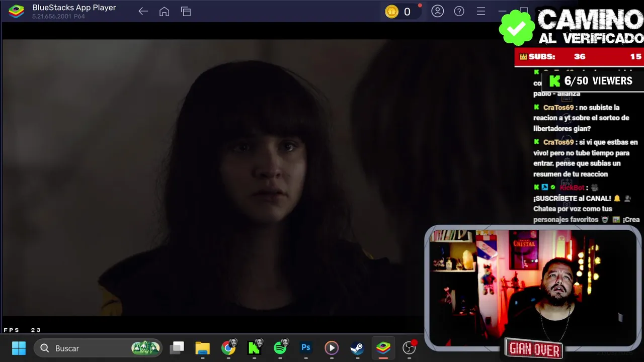The height and width of the screenshot is (362, 644).
Task: Click the SUBS: 36 counter
Action: [579, 57]
